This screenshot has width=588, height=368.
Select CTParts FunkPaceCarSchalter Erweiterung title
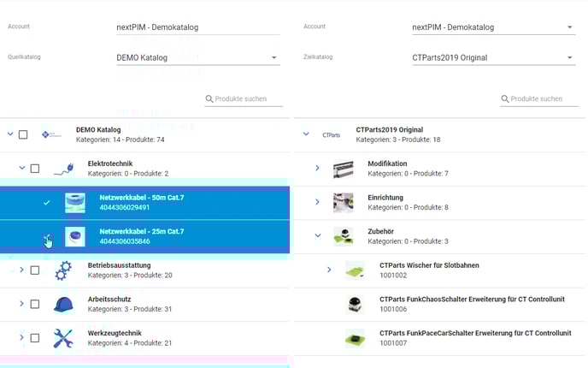pyautogui.click(x=475, y=333)
